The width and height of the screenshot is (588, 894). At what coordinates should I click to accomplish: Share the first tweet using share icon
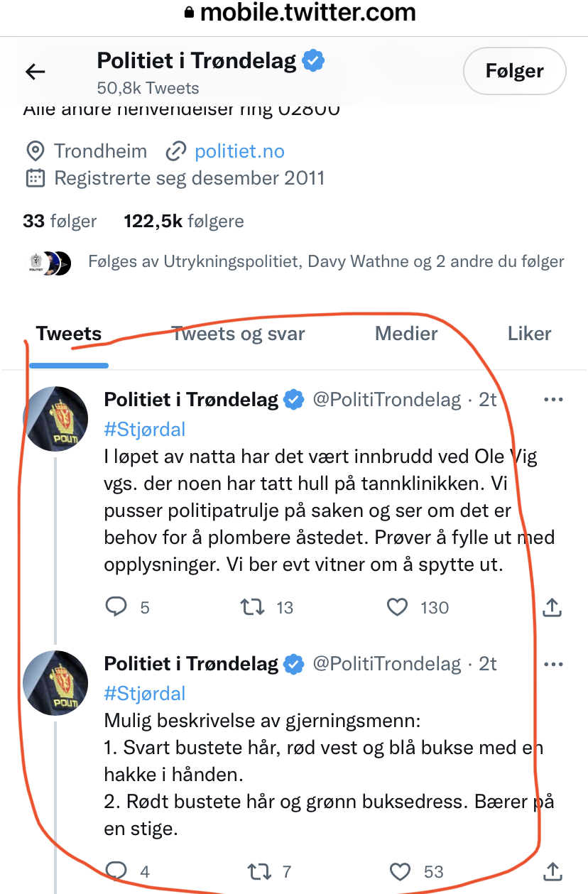click(552, 607)
